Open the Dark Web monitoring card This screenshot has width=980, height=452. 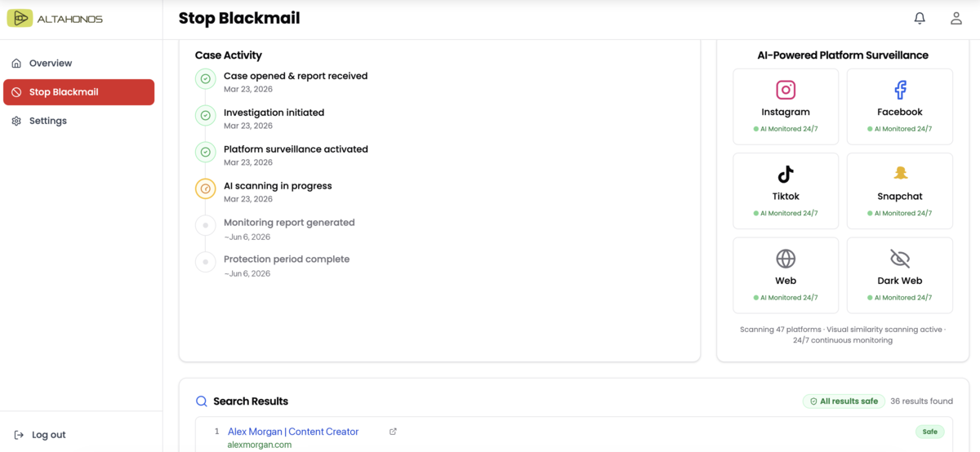899,274
